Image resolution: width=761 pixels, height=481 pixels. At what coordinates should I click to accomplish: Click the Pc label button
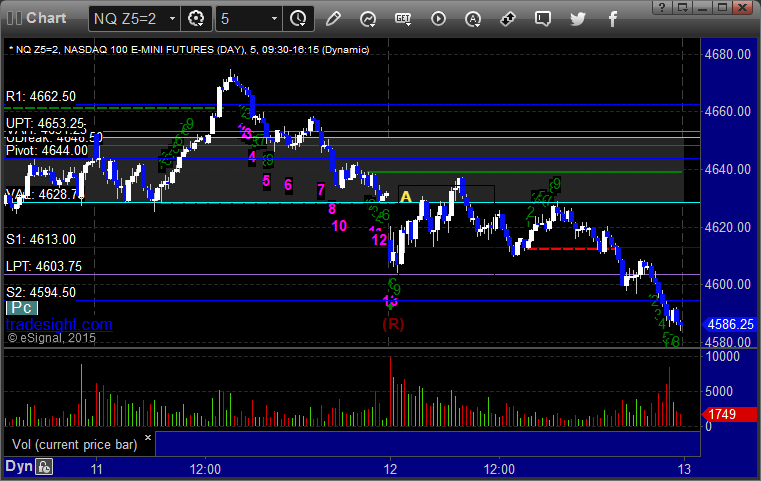coord(21,308)
